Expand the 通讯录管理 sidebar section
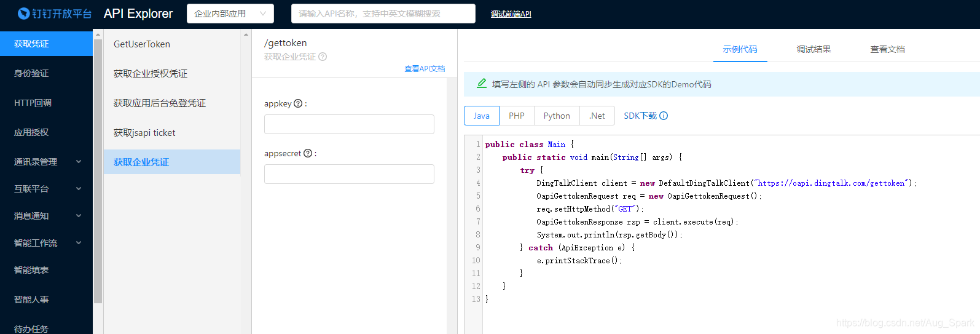Viewport: 980px width, 334px height. (79, 162)
